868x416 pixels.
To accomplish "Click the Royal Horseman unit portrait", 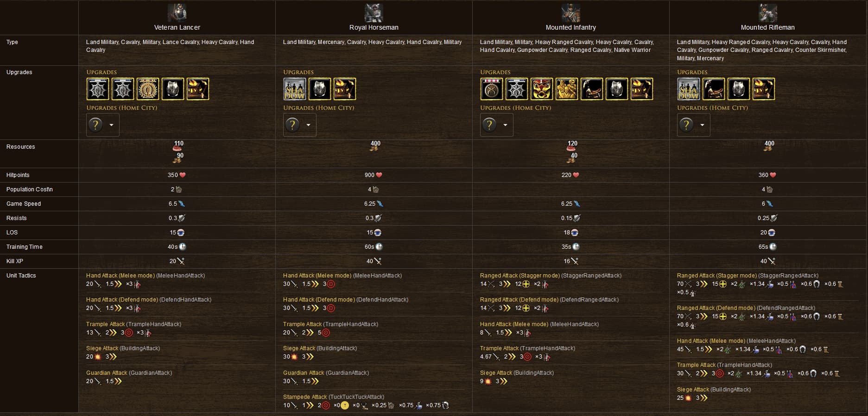I will pyautogui.click(x=374, y=13).
